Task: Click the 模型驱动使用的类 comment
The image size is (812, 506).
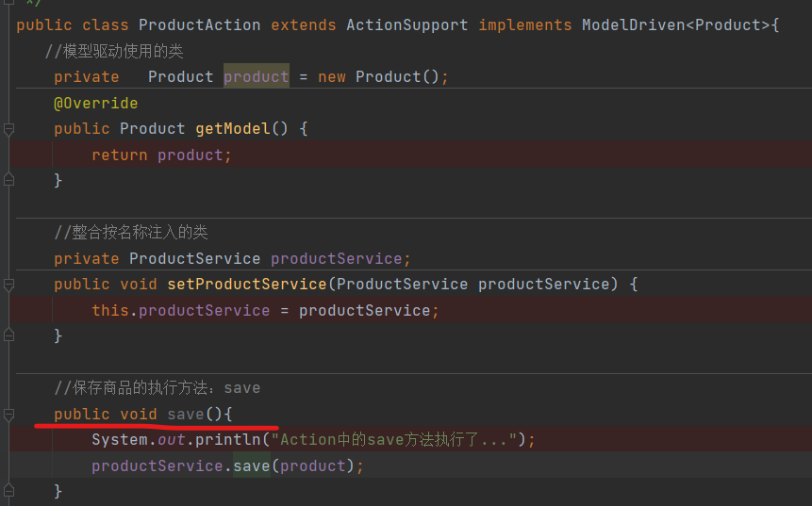Action: pos(114,51)
